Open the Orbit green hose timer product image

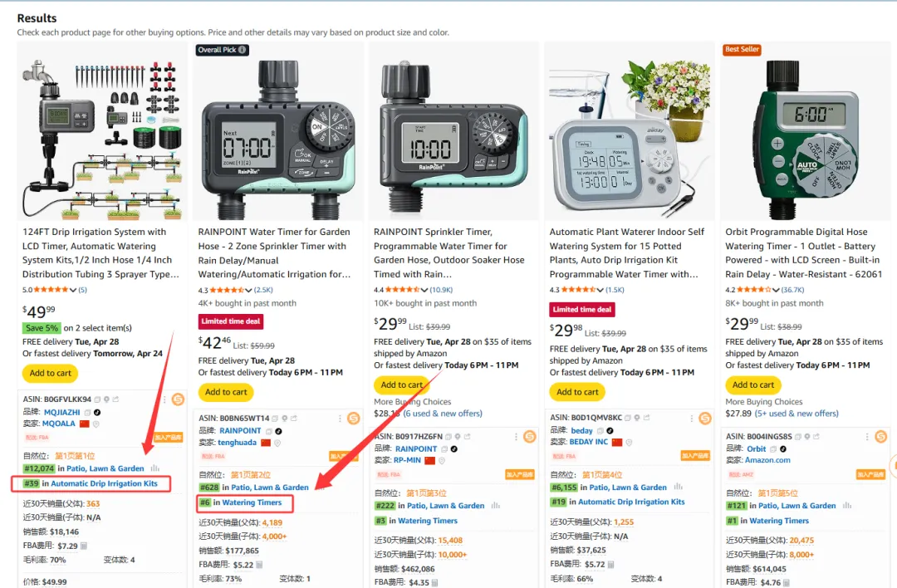[x=805, y=133]
